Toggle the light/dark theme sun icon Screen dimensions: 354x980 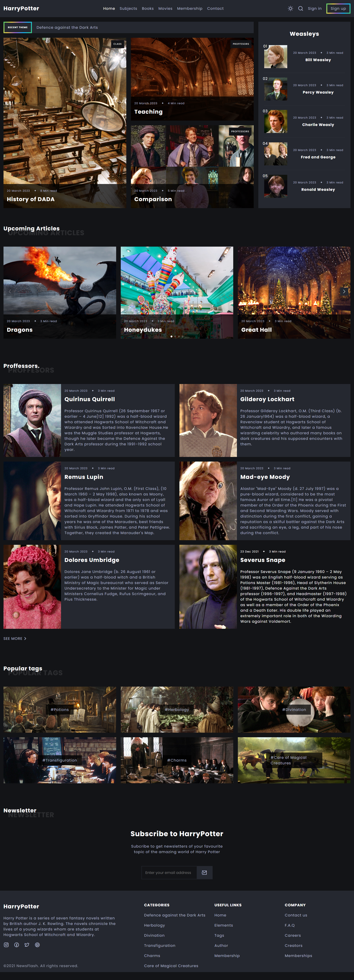pyautogui.click(x=290, y=8)
